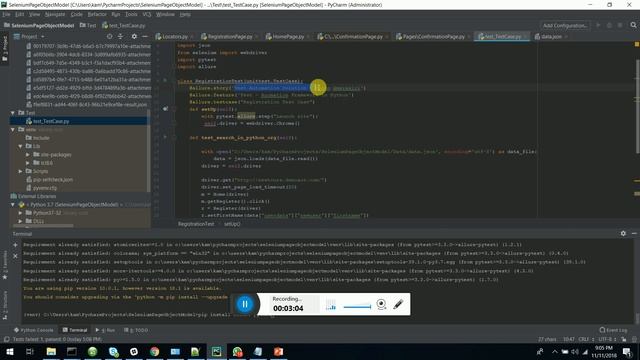This screenshot has height=360, width=640.
Task: Switch to the Pages\ConfirmationPage.py tab
Action: click(433, 36)
